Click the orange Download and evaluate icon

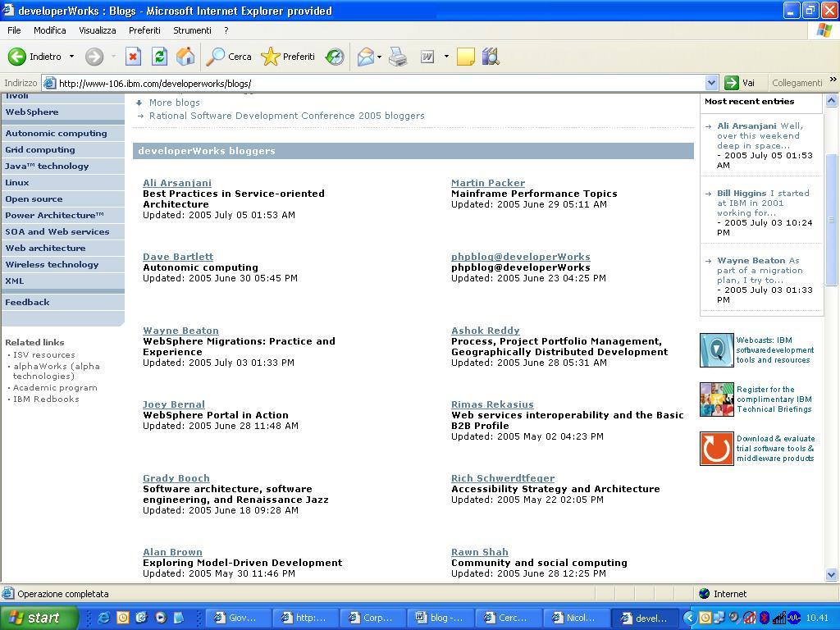pos(716,449)
